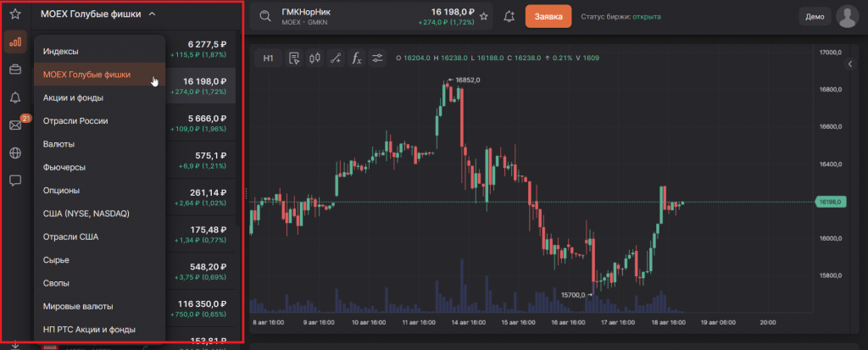Select Индексы from the list
Viewport: 868px width, 350px height.
click(x=100, y=51)
